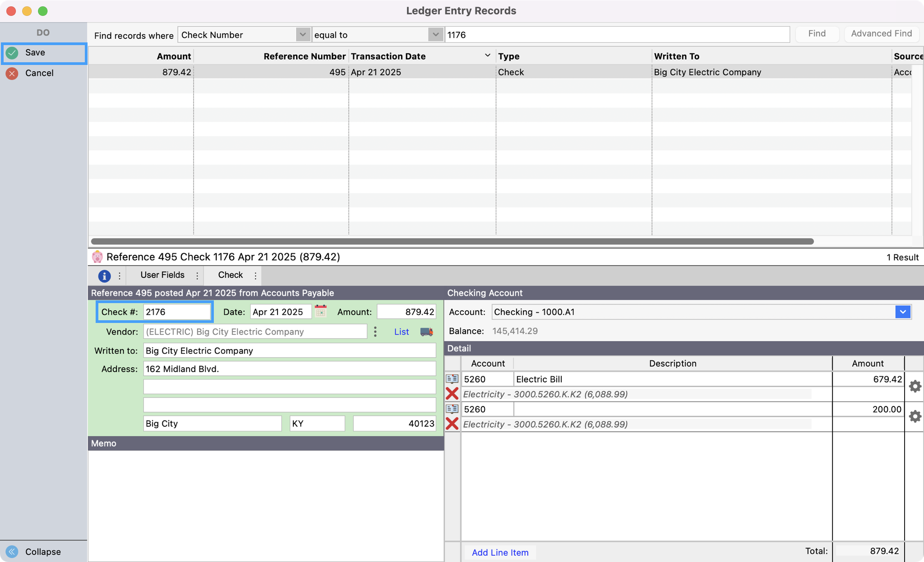Select the Big City Electric Company result row
This screenshot has height=562, width=924.
click(x=496, y=72)
